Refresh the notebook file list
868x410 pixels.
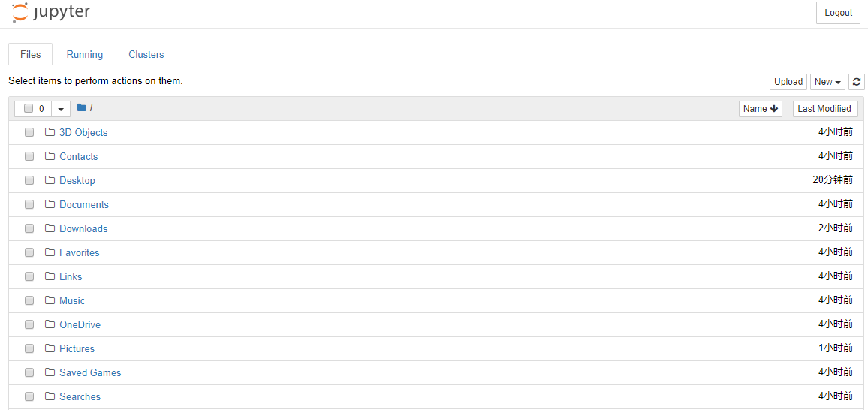857,82
